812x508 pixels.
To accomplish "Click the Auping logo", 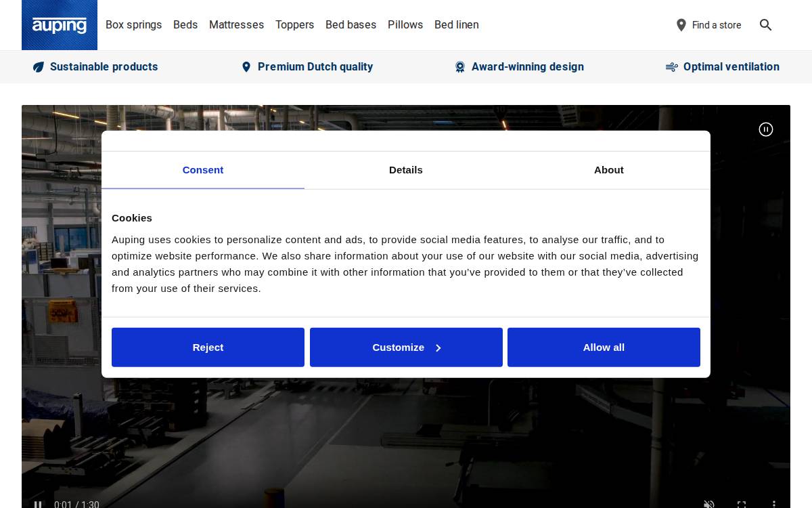I will pos(60,25).
